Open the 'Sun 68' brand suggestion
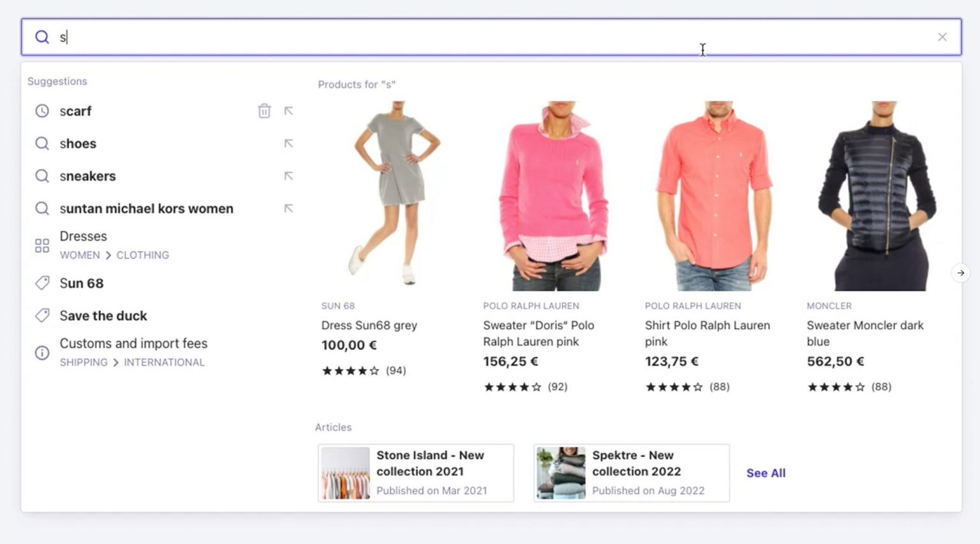This screenshot has width=980, height=544. (x=81, y=283)
